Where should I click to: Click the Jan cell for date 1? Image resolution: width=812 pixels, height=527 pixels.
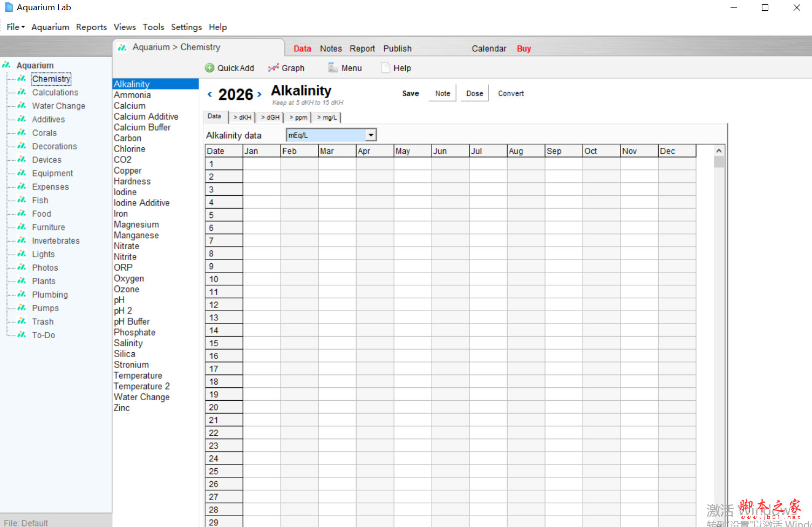[262, 163]
